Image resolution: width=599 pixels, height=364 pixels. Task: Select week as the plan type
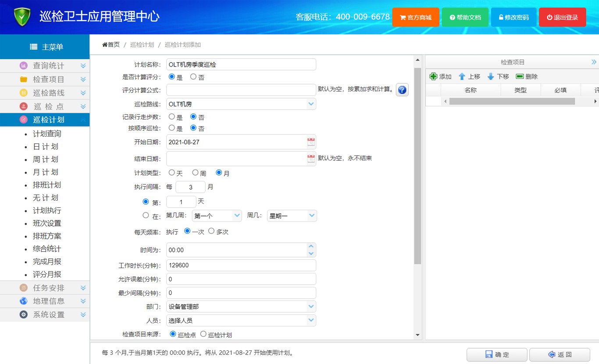coord(196,173)
